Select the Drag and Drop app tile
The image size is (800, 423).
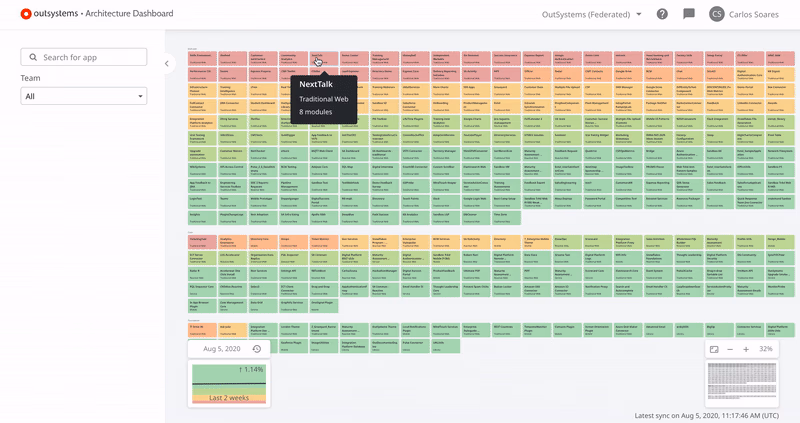point(323,290)
